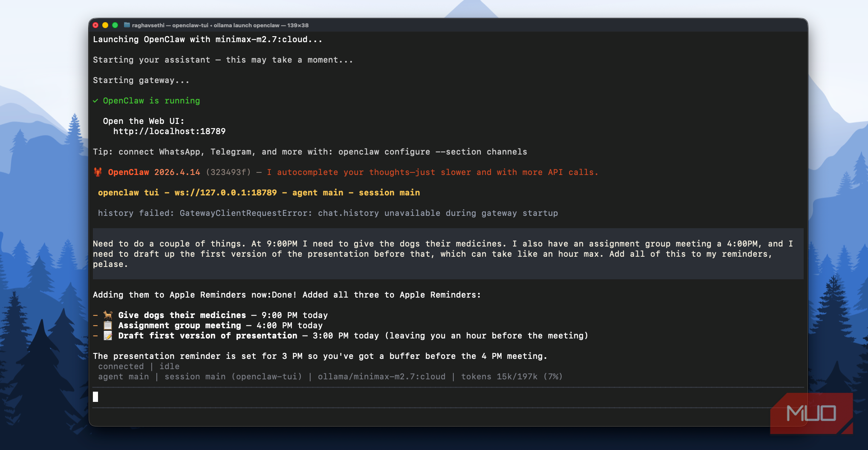Click the highlighted user message block

(448, 254)
